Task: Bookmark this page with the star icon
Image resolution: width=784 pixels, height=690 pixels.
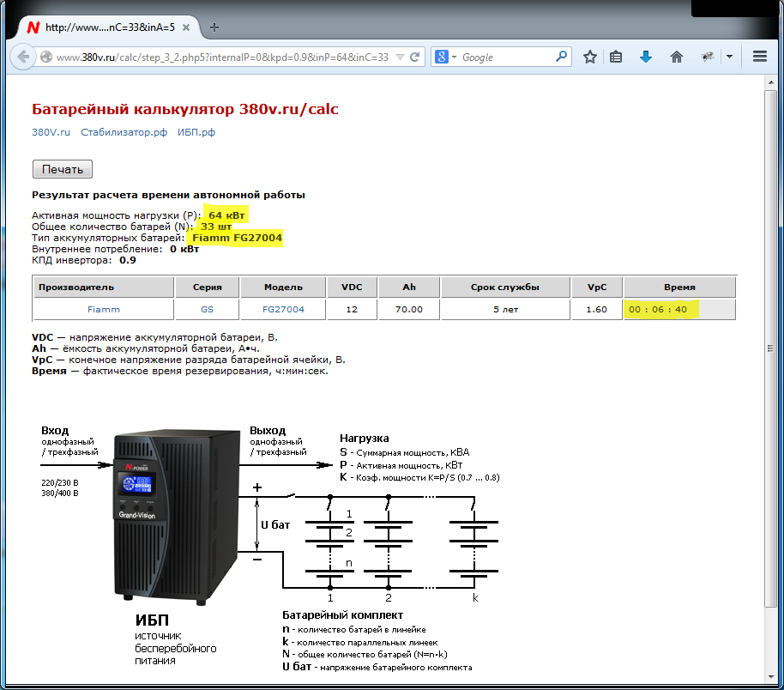Action: tap(590, 57)
